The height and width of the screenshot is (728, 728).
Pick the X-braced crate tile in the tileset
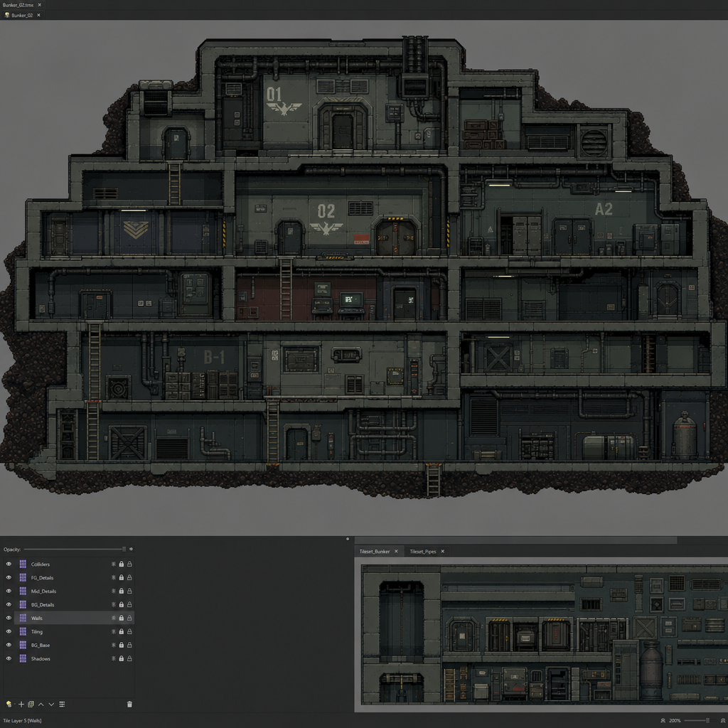click(644, 628)
